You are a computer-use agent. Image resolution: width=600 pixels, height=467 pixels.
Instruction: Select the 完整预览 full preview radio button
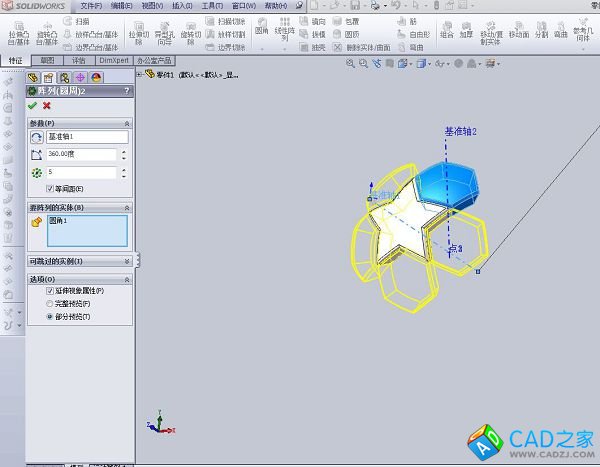click(x=50, y=303)
